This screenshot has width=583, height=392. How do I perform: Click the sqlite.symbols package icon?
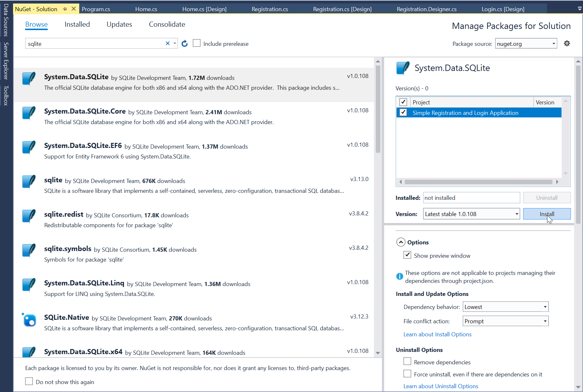29,250
